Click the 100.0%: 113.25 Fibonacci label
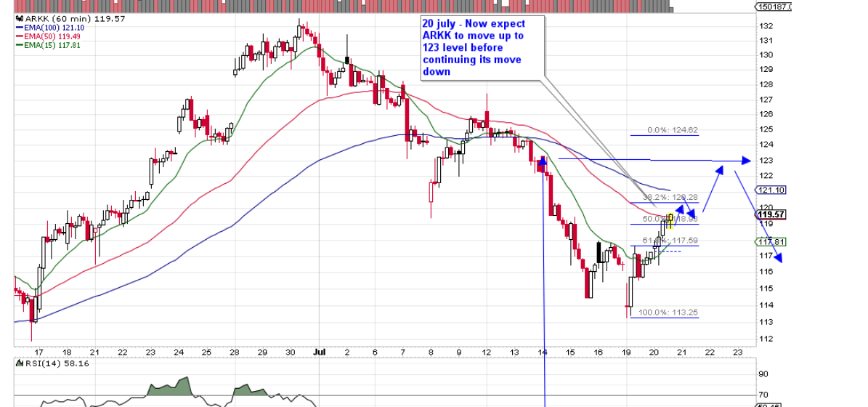868x407 pixels. 668,313
